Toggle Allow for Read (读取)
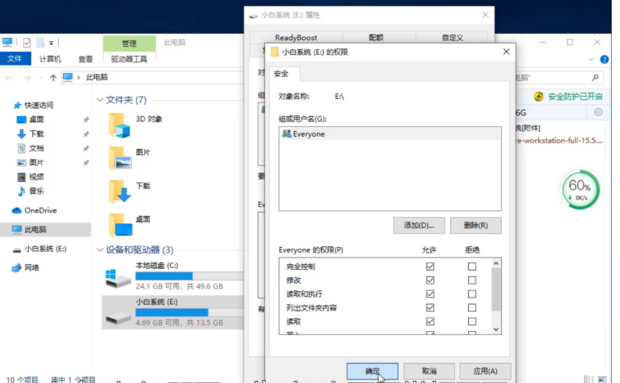The width and height of the screenshot is (620, 383). (430, 321)
